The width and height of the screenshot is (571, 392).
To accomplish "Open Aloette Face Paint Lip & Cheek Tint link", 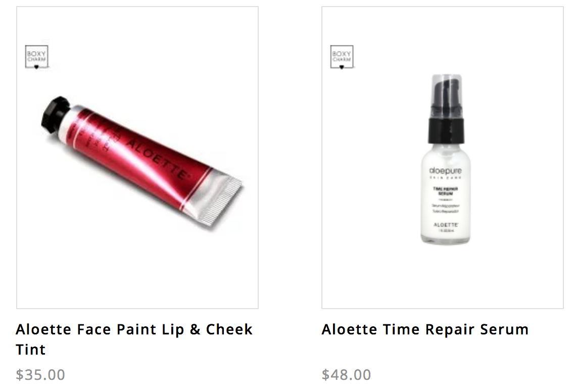I will tap(134, 339).
